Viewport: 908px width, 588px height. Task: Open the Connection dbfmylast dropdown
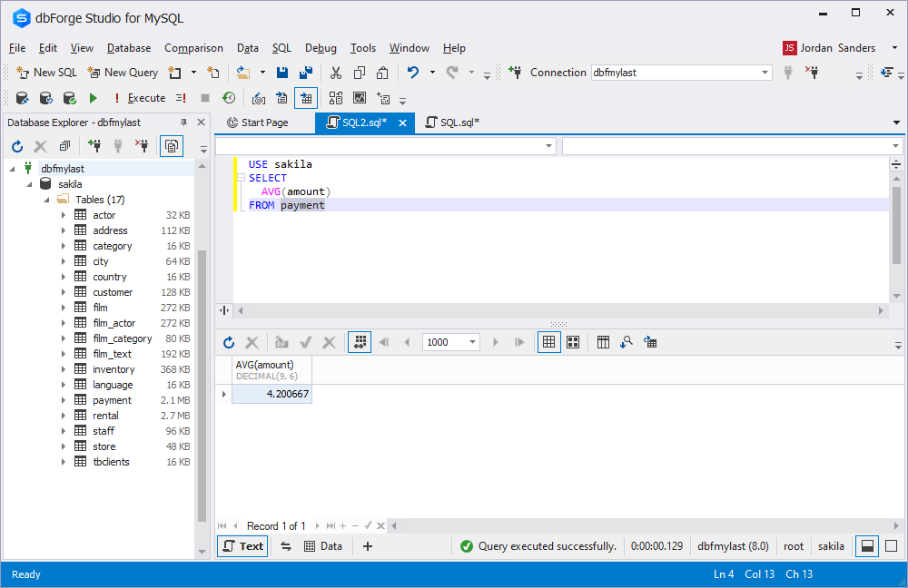(765, 73)
